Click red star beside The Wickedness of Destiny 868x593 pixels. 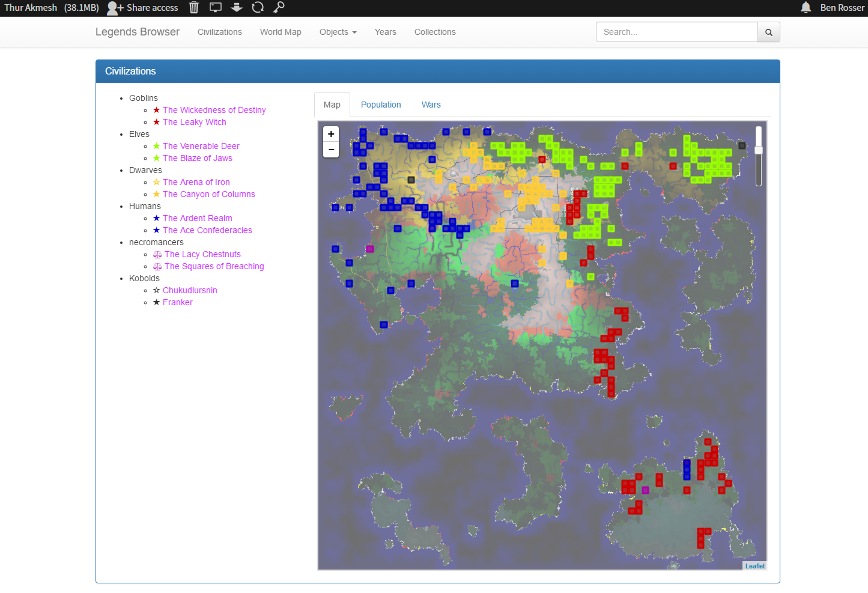(156, 110)
